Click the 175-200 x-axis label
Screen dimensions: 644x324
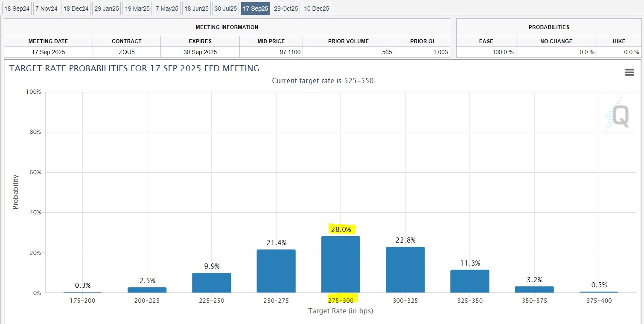pyautogui.click(x=83, y=301)
